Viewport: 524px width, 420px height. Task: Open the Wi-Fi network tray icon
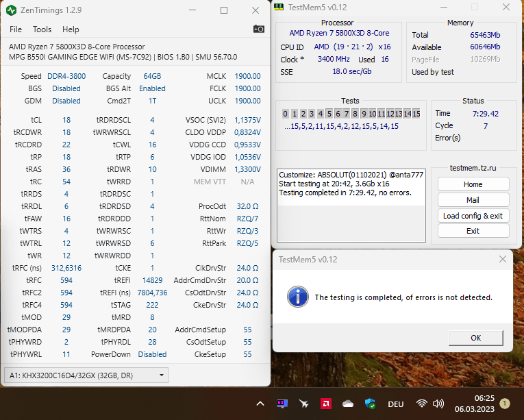[422, 404]
